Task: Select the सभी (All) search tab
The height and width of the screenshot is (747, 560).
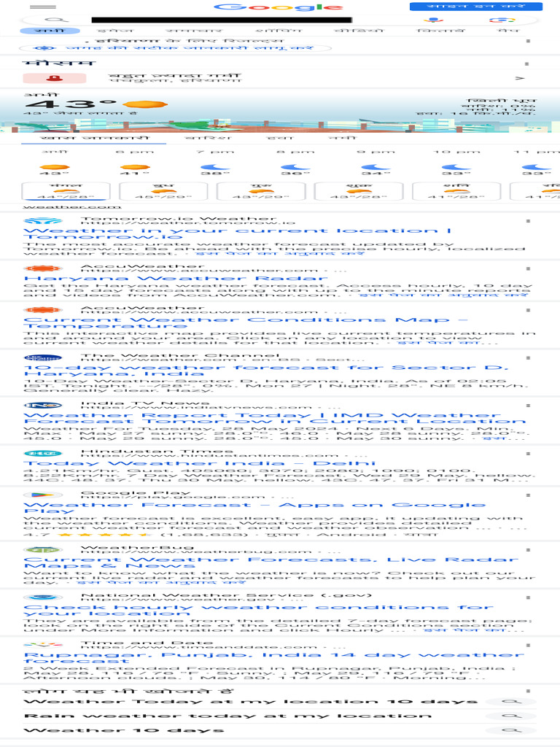Action: (x=50, y=31)
